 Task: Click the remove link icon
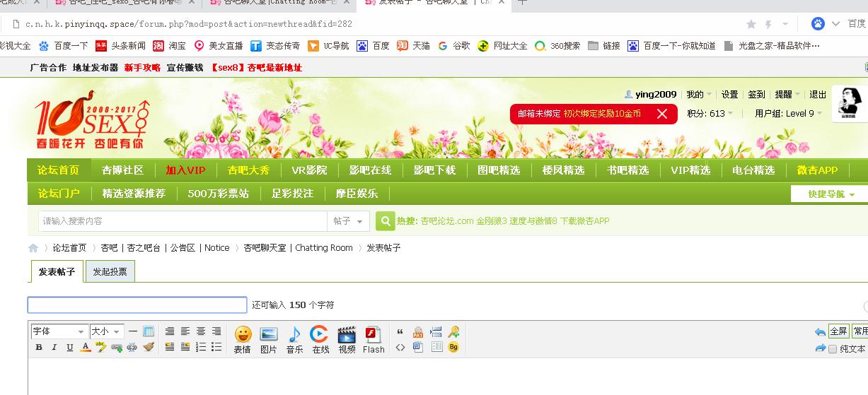point(132,347)
